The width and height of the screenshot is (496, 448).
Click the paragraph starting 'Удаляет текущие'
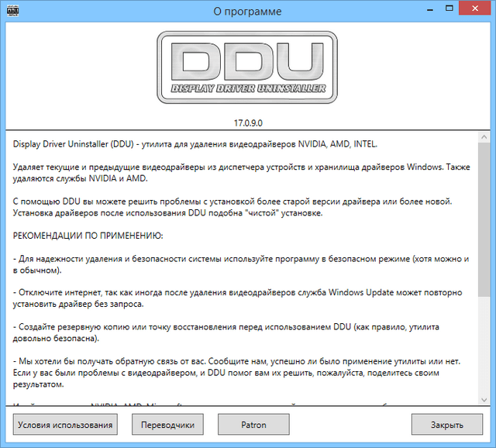point(241,173)
